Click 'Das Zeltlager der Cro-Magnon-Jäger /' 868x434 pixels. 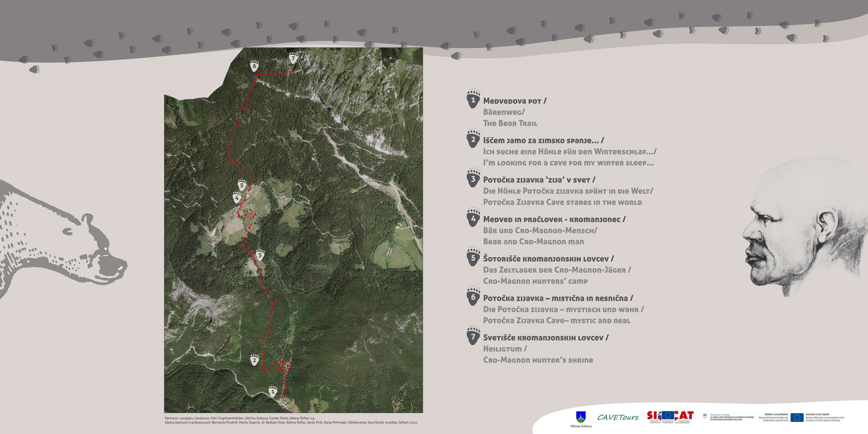557,270
